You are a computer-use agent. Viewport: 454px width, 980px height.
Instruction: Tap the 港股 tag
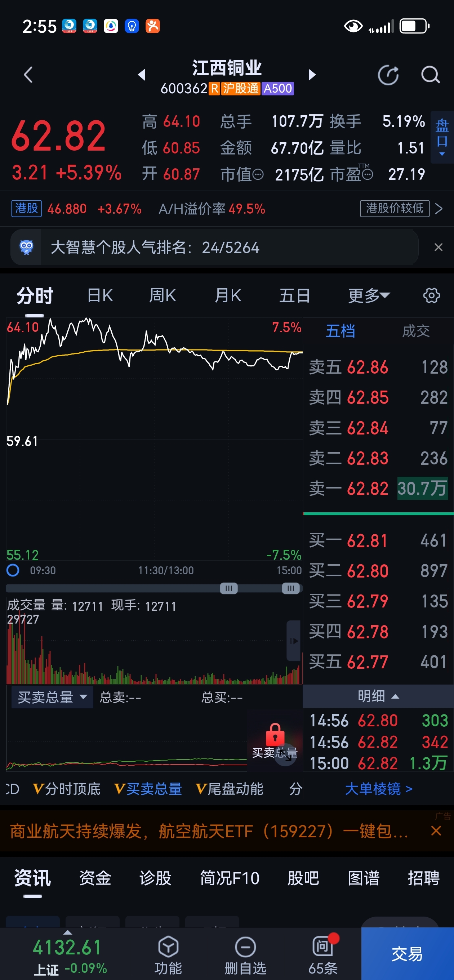pyautogui.click(x=26, y=209)
